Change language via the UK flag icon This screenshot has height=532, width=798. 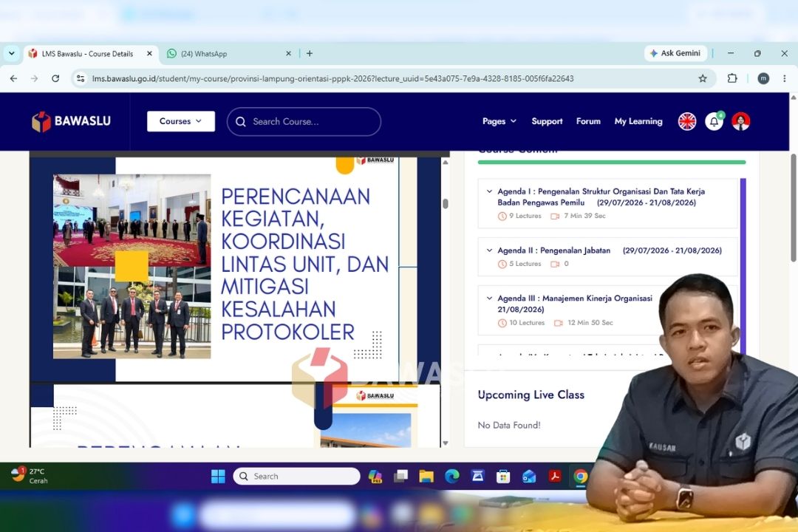[687, 121]
